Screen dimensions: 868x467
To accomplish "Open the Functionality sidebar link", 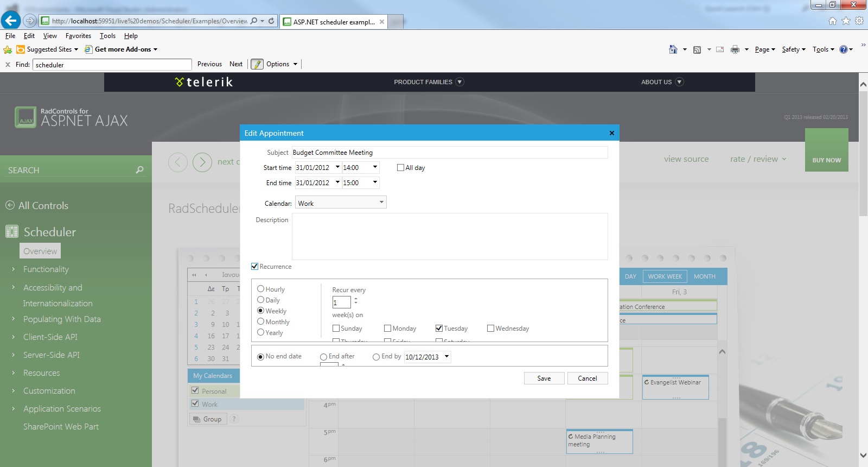I will [x=46, y=269].
